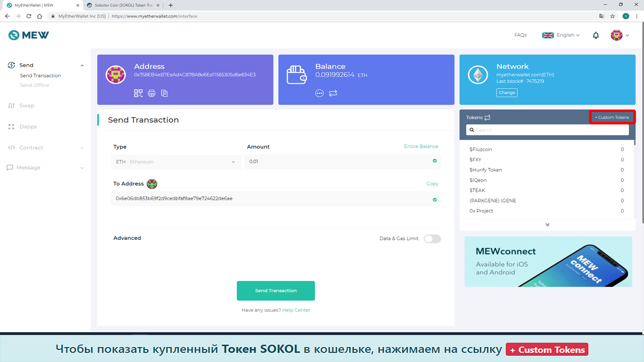Close the Sokolov Coin browser tab

158,5
